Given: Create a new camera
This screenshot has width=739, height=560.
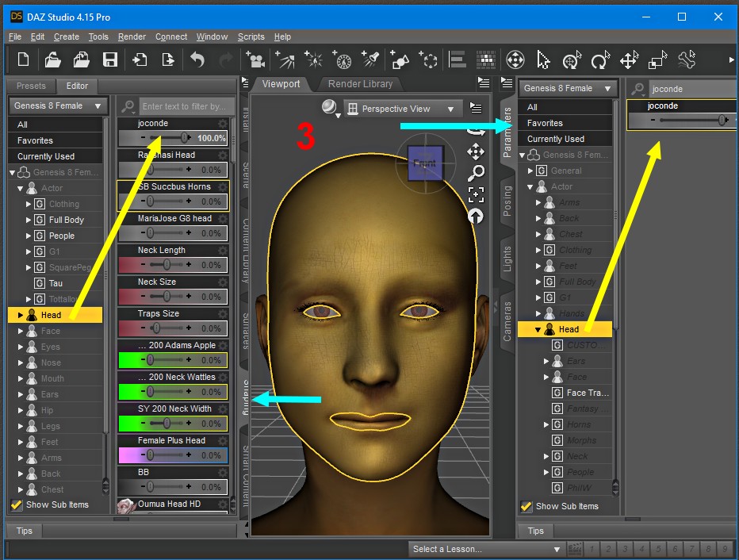Looking at the screenshot, I should tap(255, 59).
